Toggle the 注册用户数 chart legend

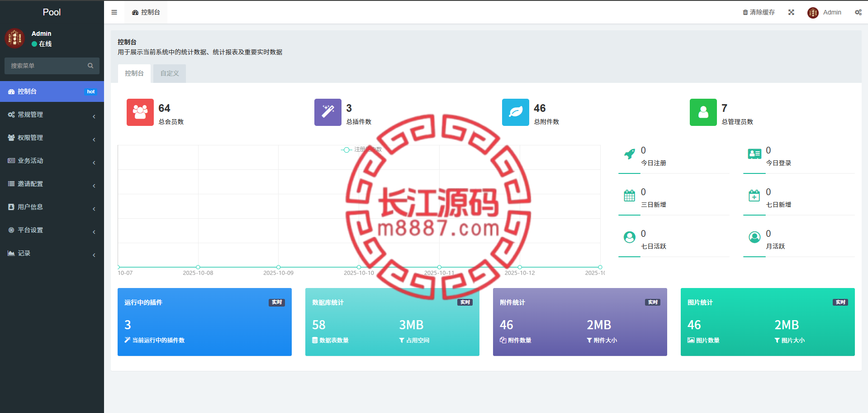pyautogui.click(x=361, y=149)
